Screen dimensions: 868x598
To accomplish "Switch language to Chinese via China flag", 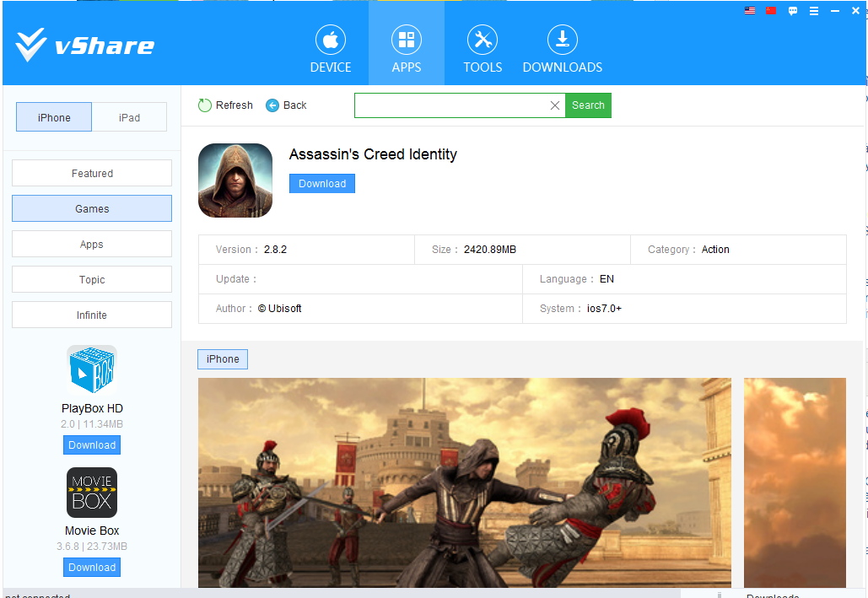I will point(771,11).
